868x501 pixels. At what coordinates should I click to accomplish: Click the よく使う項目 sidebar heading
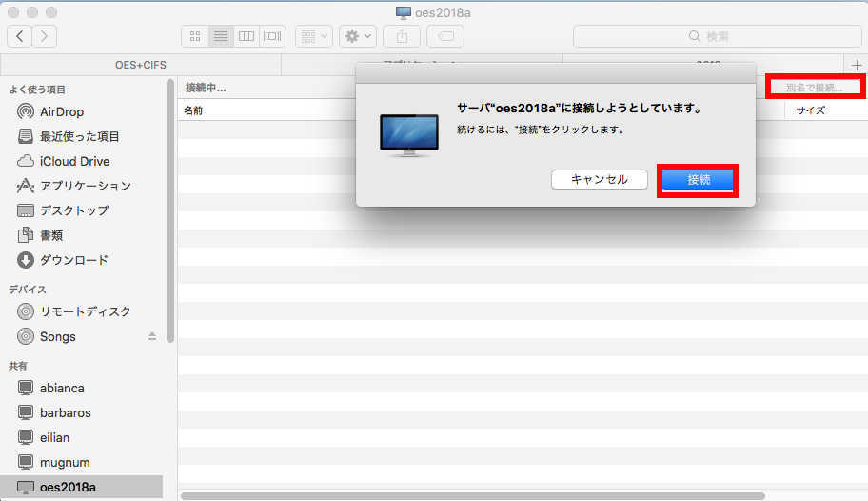click(x=37, y=90)
